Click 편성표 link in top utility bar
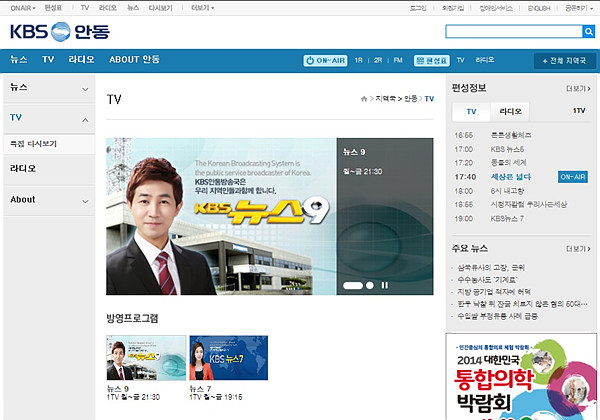 53,8
